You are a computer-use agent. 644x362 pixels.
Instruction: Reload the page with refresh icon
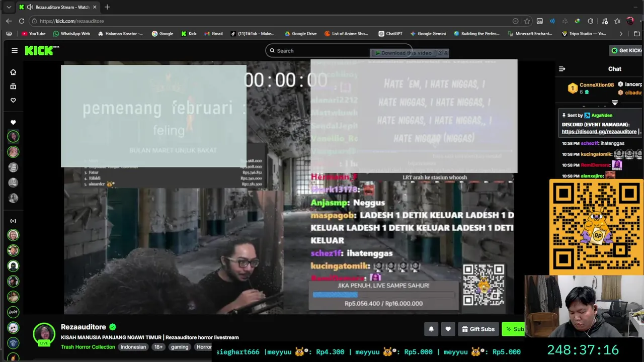click(22, 21)
